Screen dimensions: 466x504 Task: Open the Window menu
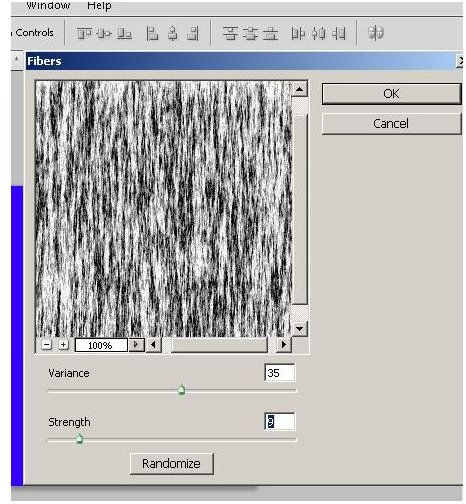click(48, 5)
